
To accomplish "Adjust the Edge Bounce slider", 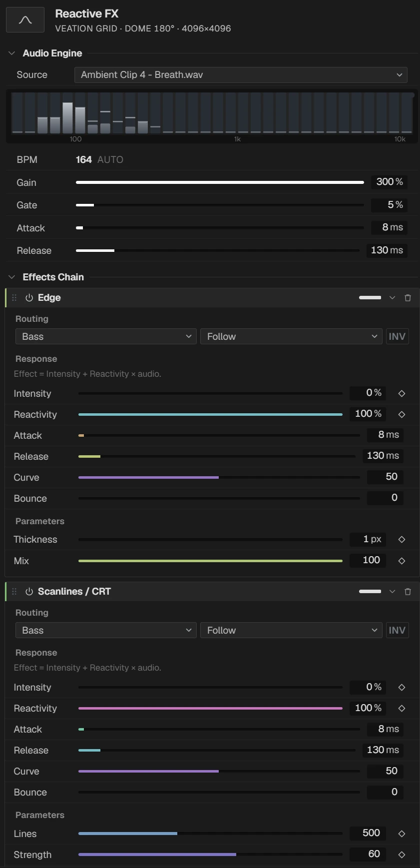I will tap(219, 498).
